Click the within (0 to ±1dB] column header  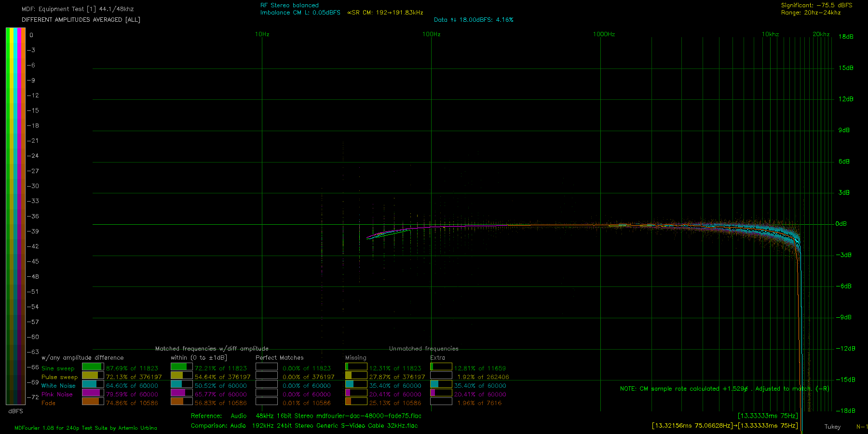click(x=199, y=358)
